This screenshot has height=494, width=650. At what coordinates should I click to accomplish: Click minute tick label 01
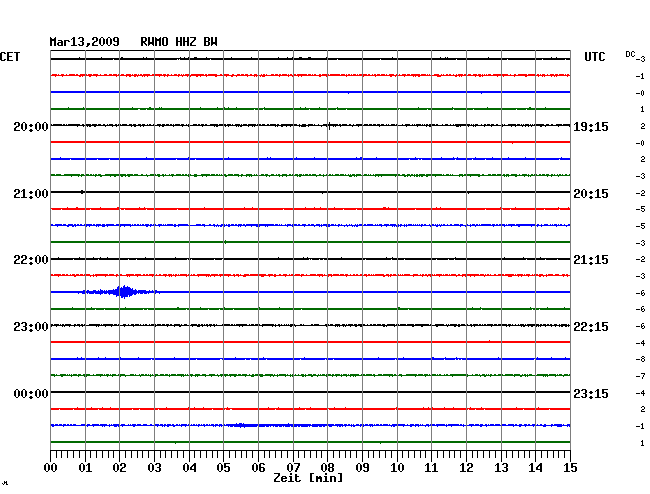point(85,468)
